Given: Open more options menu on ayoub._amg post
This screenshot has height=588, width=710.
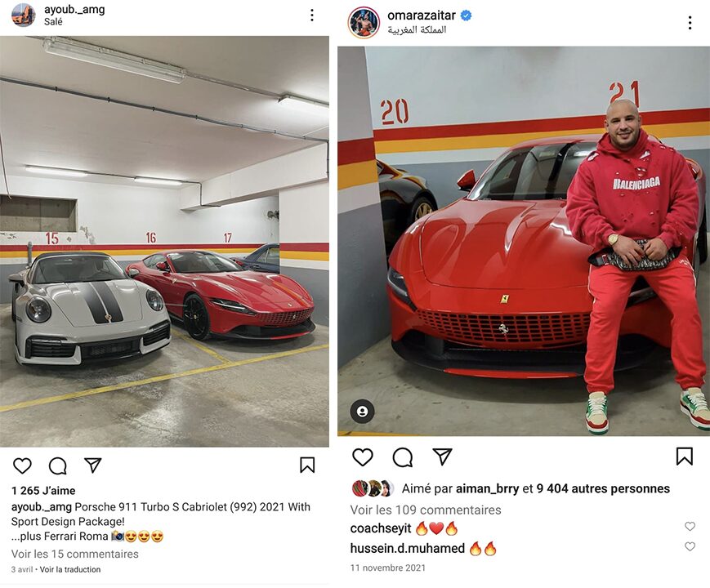Looking at the screenshot, I should (x=312, y=15).
